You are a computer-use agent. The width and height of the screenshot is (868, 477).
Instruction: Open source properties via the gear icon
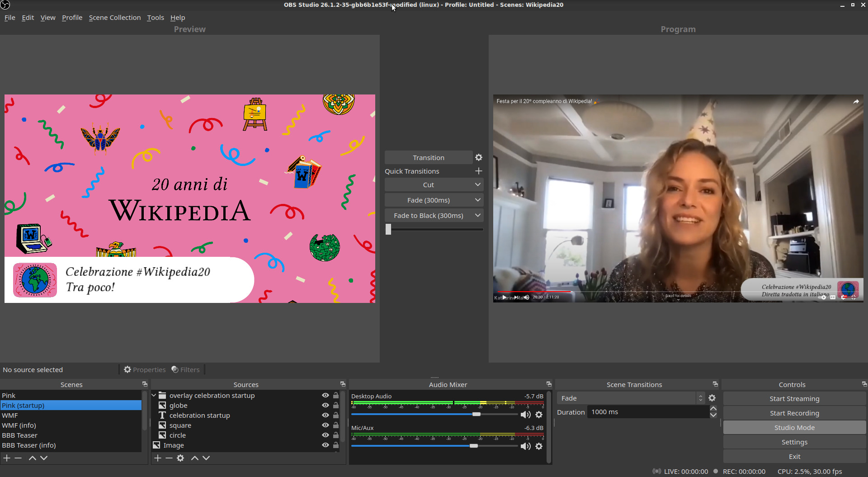click(x=180, y=458)
